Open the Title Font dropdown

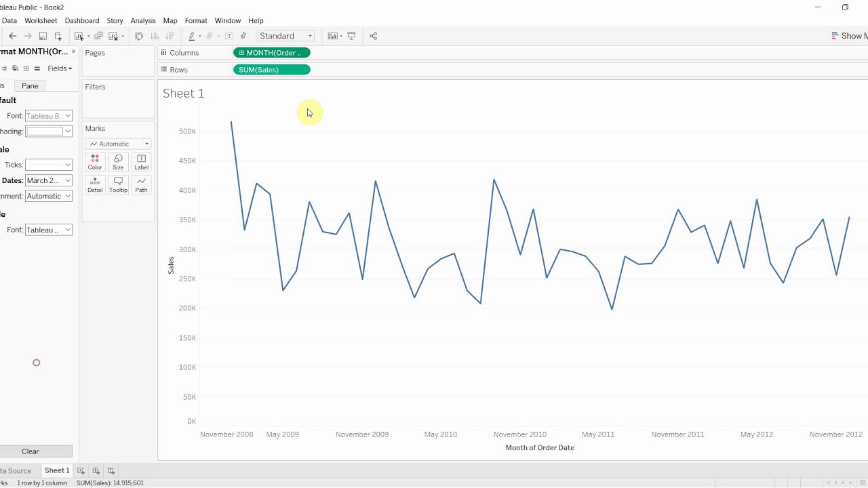(48, 230)
